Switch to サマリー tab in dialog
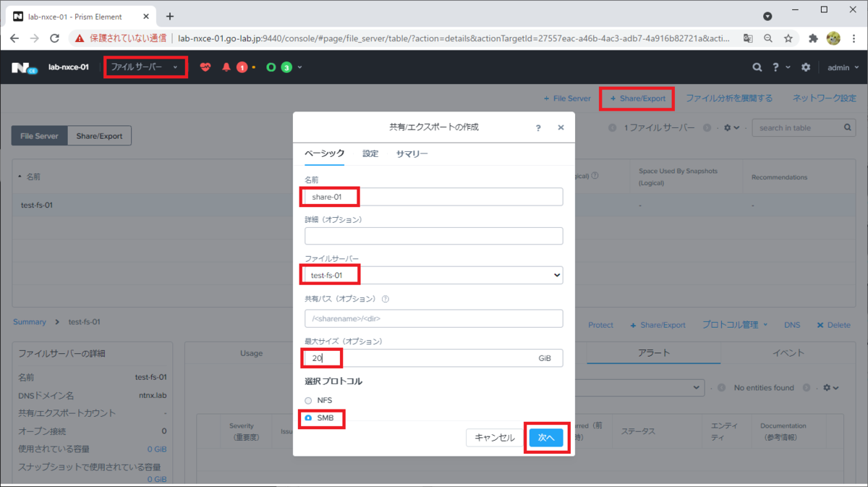The image size is (868, 487). (412, 153)
